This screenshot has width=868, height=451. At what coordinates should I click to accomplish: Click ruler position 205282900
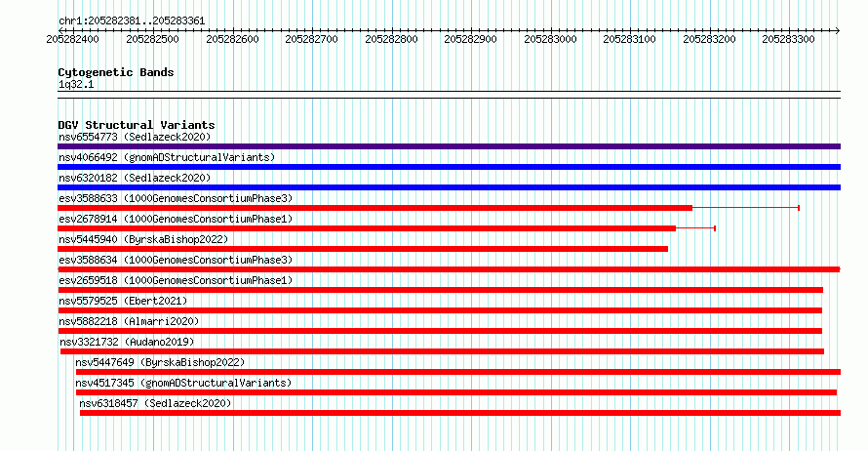pyautogui.click(x=470, y=39)
